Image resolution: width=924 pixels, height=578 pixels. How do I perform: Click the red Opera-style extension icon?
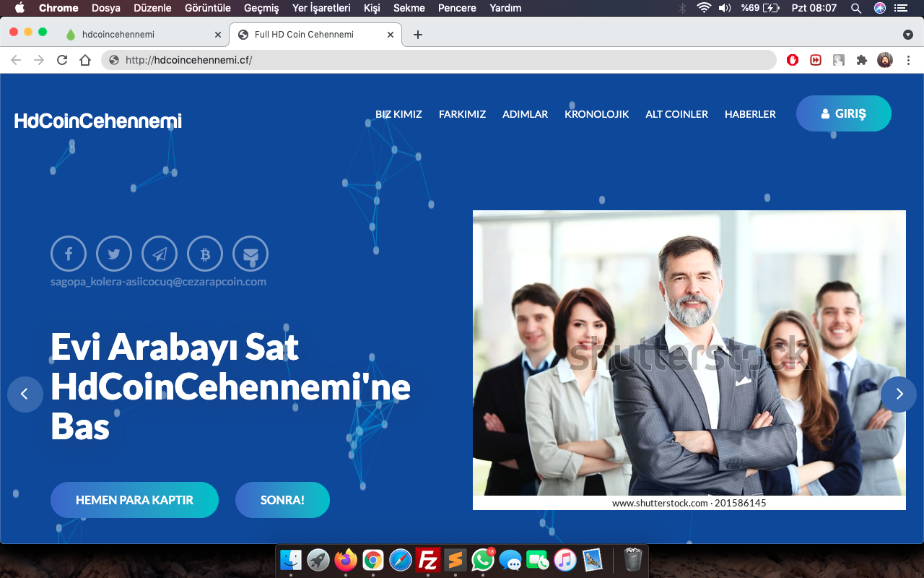click(x=793, y=60)
